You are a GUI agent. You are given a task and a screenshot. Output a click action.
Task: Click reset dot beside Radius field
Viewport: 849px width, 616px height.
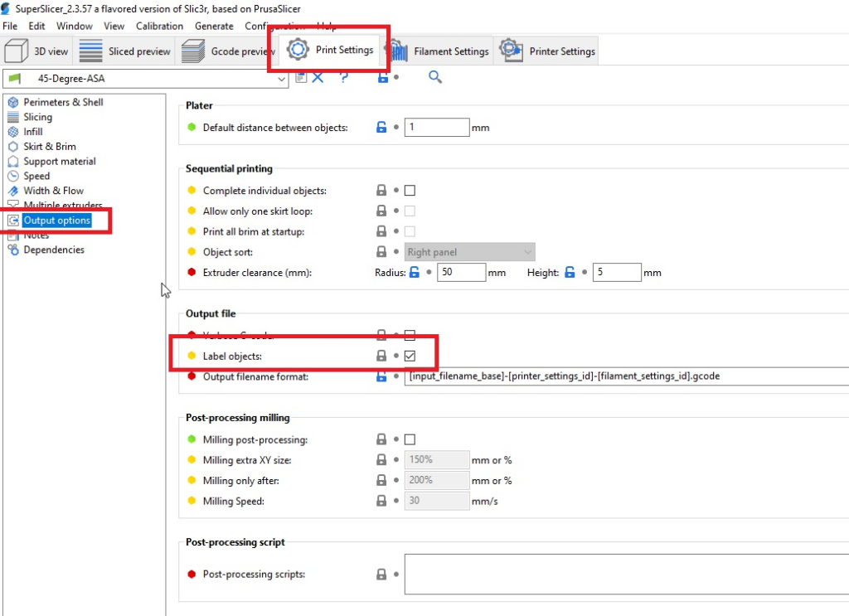click(429, 272)
